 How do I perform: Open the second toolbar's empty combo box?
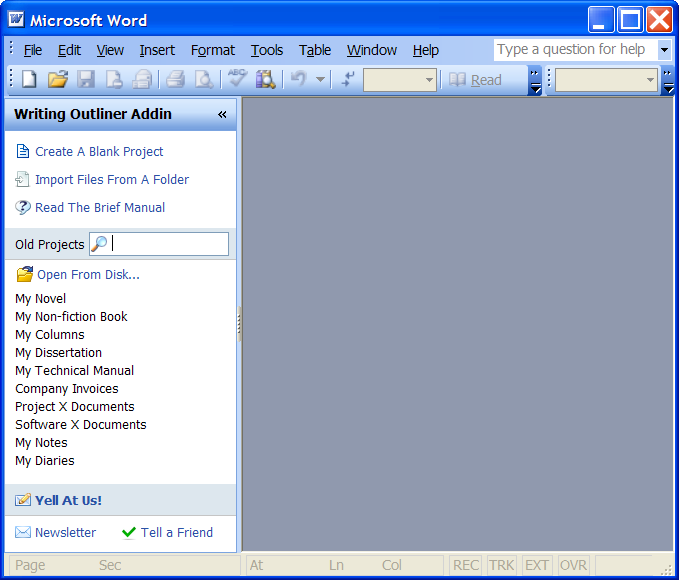pyautogui.click(x=606, y=80)
